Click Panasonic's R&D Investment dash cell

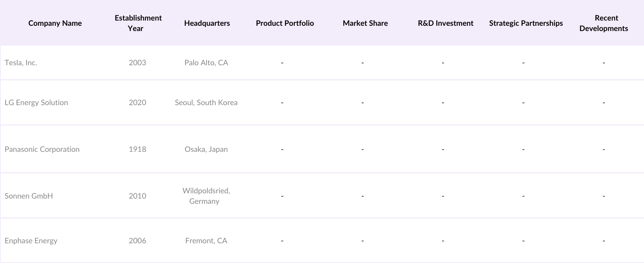(x=443, y=149)
